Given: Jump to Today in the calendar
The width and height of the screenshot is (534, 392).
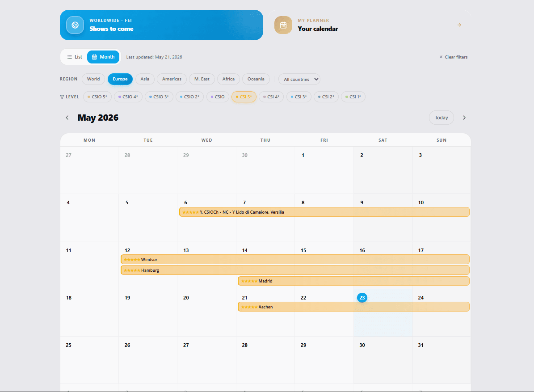Looking at the screenshot, I should click(x=441, y=118).
